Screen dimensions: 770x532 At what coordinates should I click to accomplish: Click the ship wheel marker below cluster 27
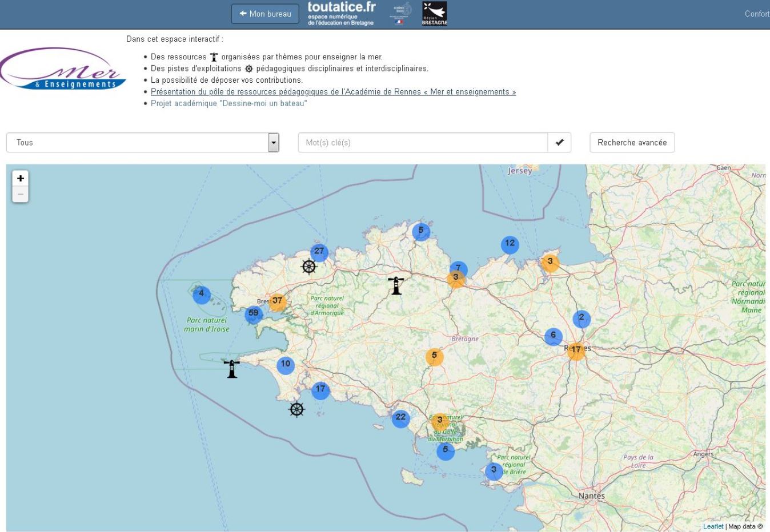(x=309, y=267)
